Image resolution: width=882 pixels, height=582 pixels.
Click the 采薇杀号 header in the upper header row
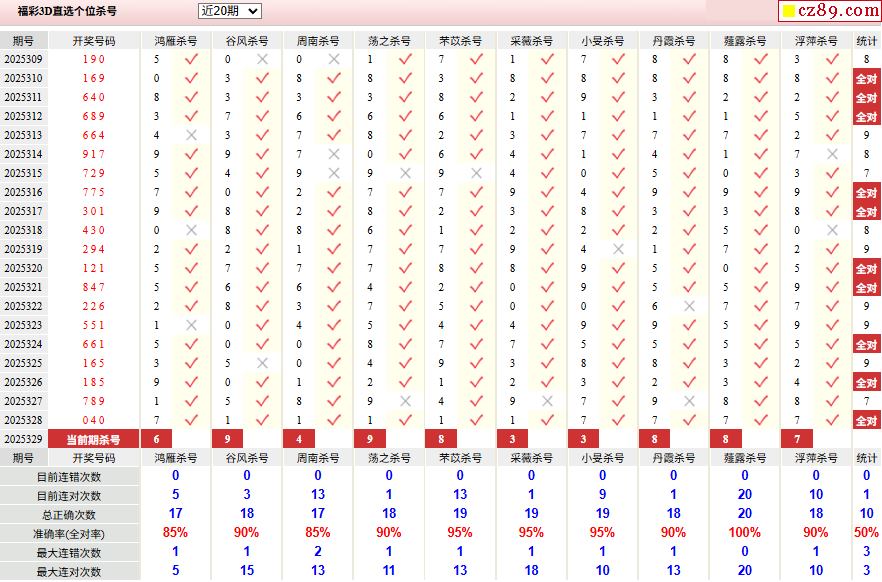coord(532,41)
